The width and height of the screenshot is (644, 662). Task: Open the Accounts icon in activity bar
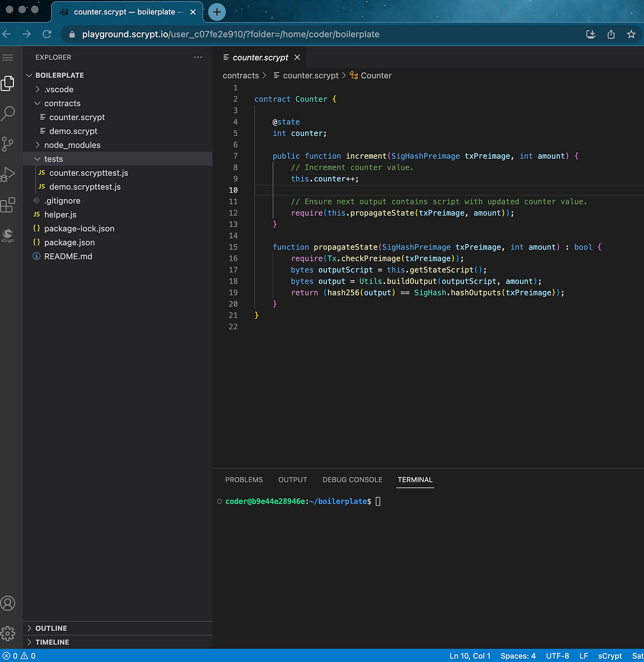point(8,603)
